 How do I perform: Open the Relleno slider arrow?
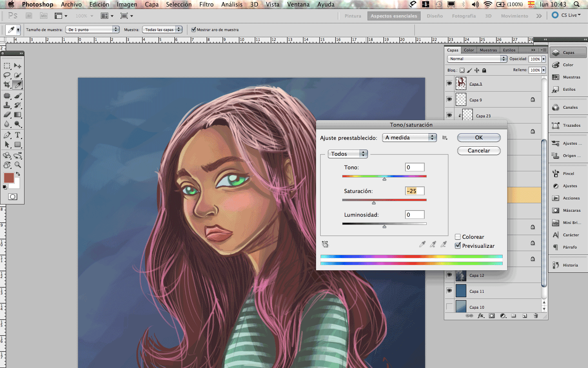(x=543, y=70)
